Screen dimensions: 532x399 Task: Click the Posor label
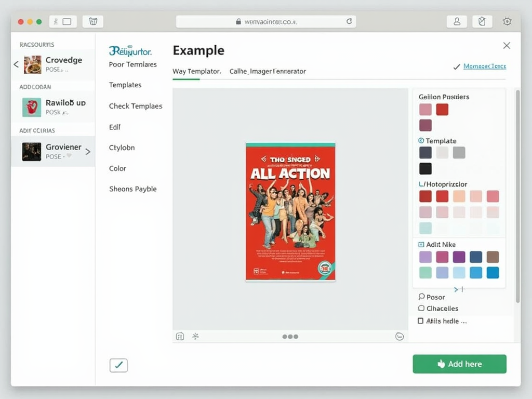click(436, 297)
